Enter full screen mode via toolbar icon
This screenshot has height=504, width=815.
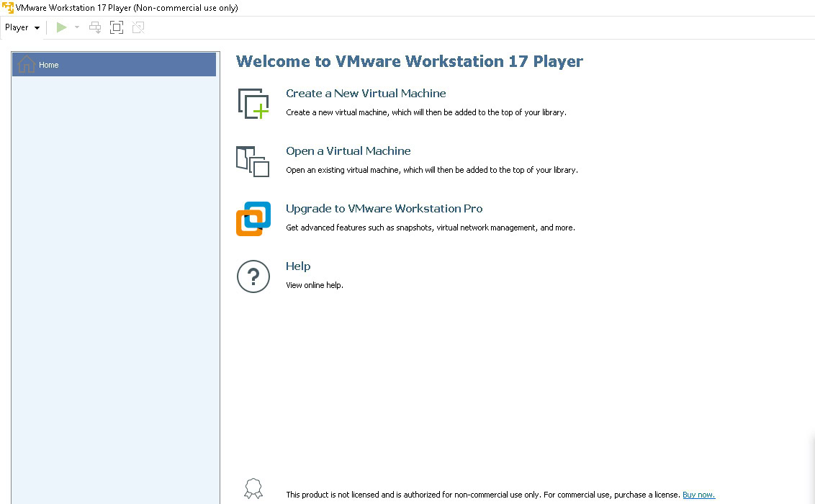click(x=117, y=27)
